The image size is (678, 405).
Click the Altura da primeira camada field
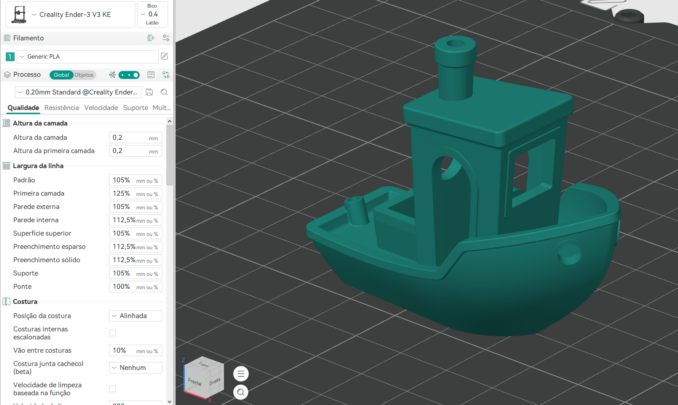[135, 151]
